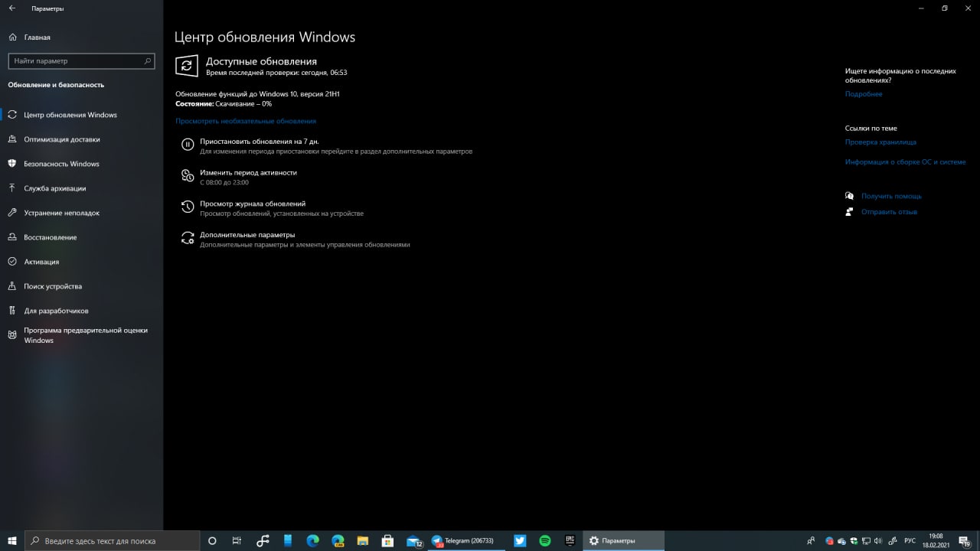Viewport: 980px width, 551px height.
Task: Open the People icon in the system tray
Action: click(811, 541)
